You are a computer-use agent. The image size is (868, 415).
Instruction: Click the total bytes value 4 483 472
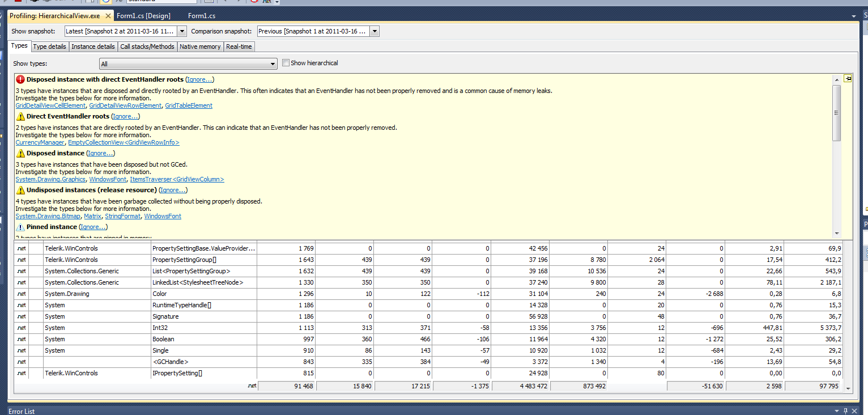point(520,386)
